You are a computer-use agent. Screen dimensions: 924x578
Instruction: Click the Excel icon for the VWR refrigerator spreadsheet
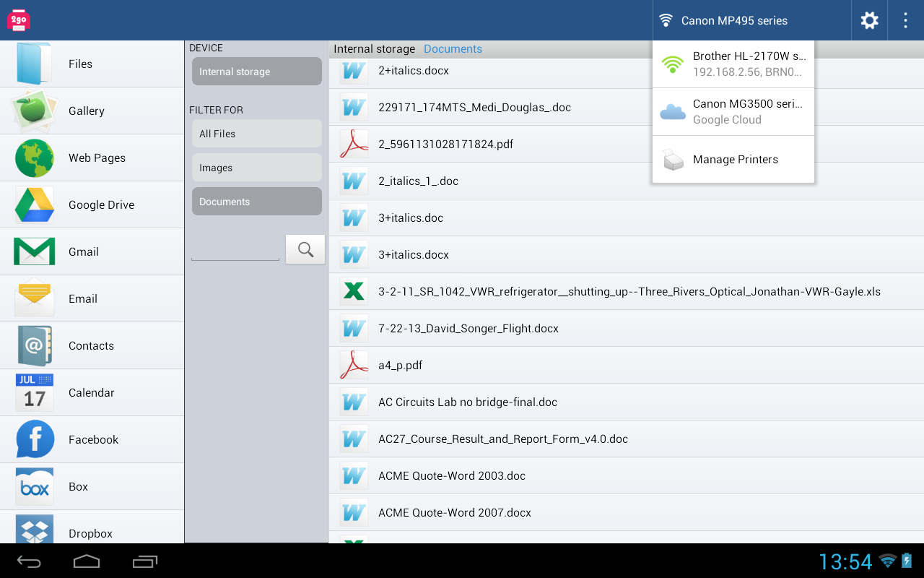pyautogui.click(x=354, y=291)
